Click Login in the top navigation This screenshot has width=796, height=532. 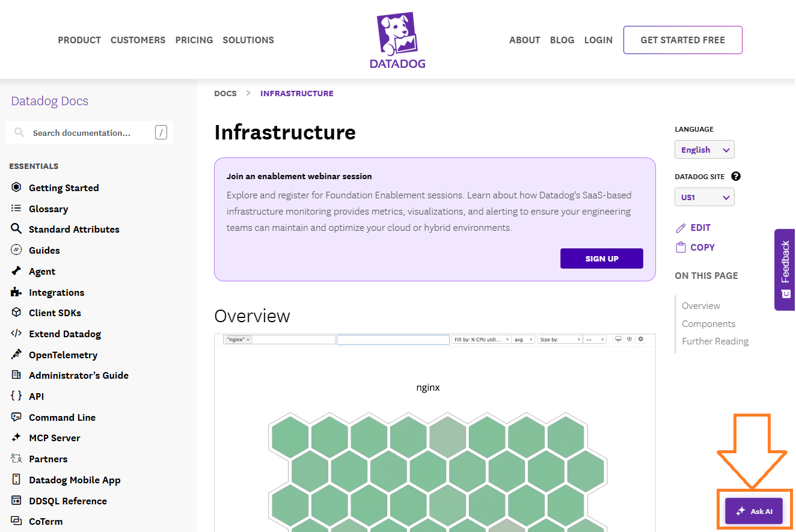[598, 40]
